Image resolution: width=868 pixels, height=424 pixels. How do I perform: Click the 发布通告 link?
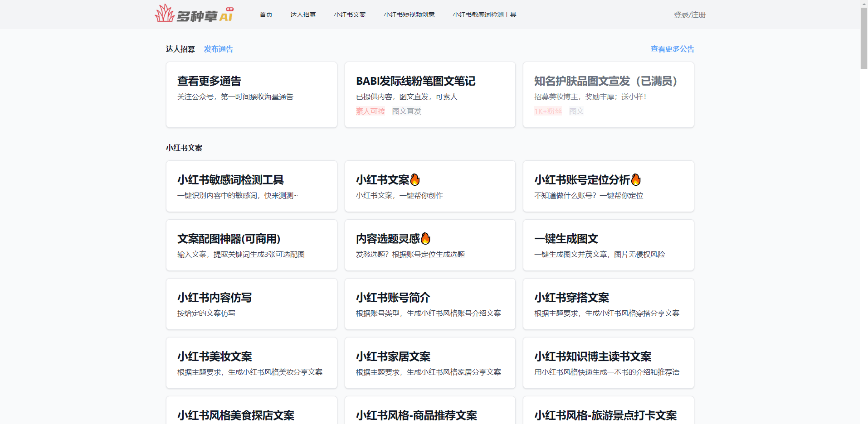[218, 49]
